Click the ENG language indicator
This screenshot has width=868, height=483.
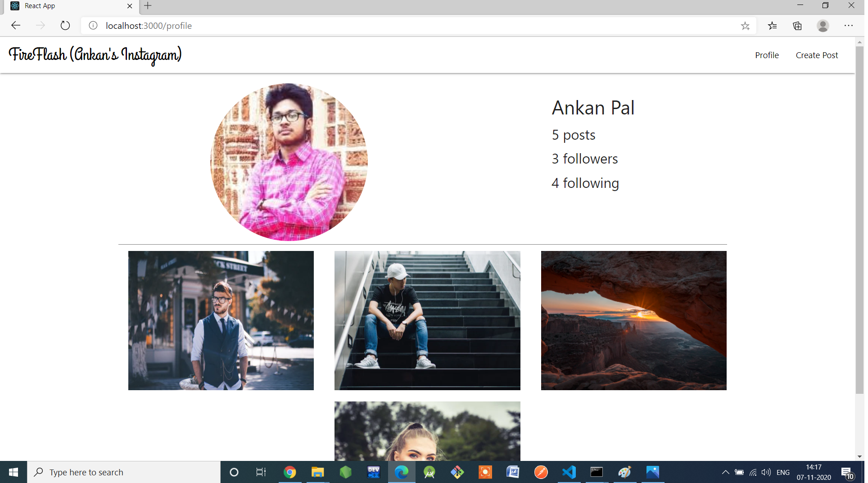[x=783, y=472]
